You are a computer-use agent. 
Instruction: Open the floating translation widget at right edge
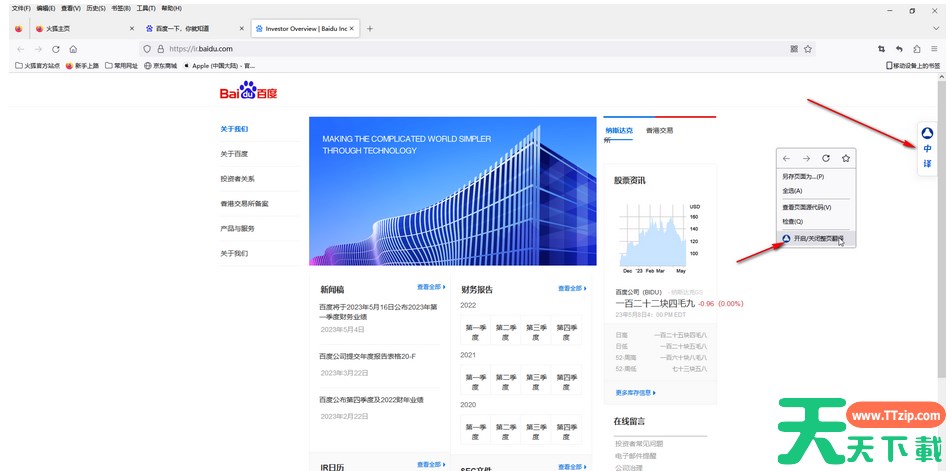927,148
